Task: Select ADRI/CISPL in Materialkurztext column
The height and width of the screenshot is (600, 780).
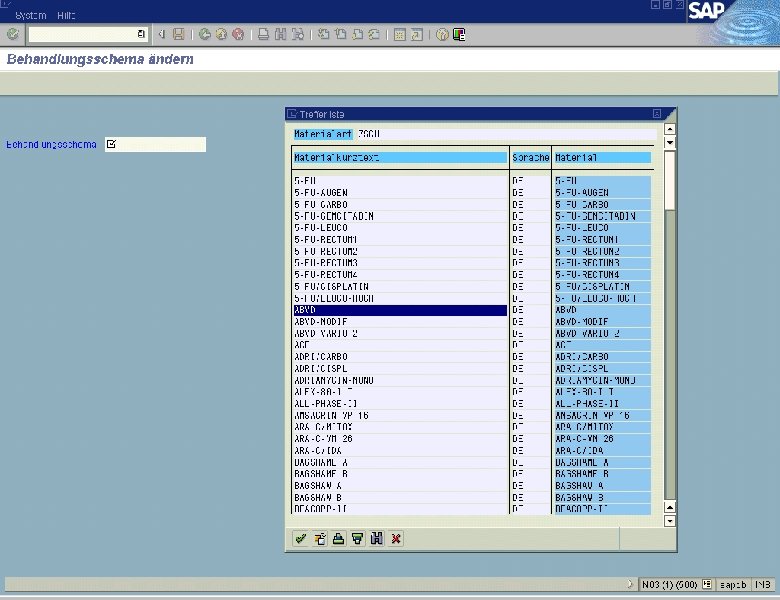Action: coord(400,369)
